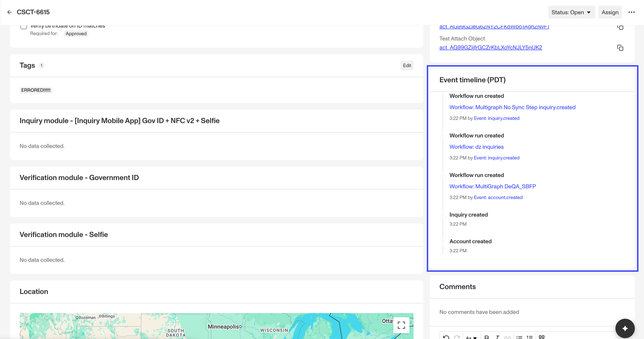
Task: Apply italic in the comment editor
Action: tap(497, 337)
